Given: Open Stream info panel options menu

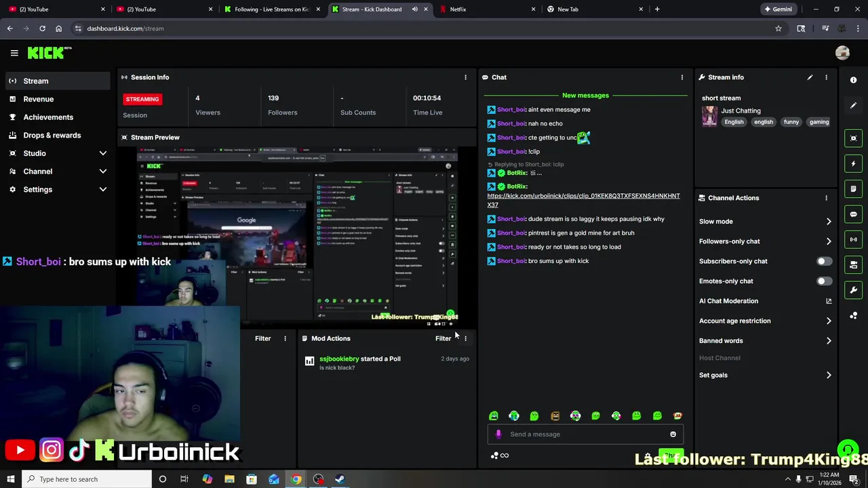Looking at the screenshot, I should [826, 77].
